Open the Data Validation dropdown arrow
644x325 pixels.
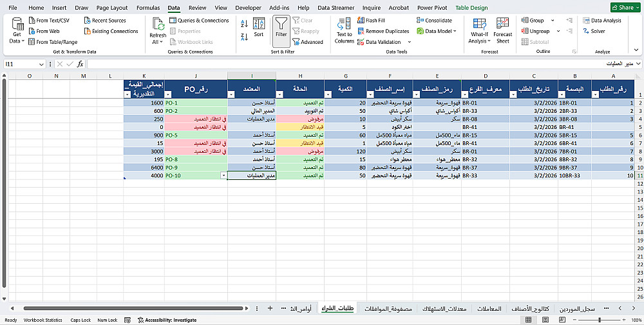(409, 42)
